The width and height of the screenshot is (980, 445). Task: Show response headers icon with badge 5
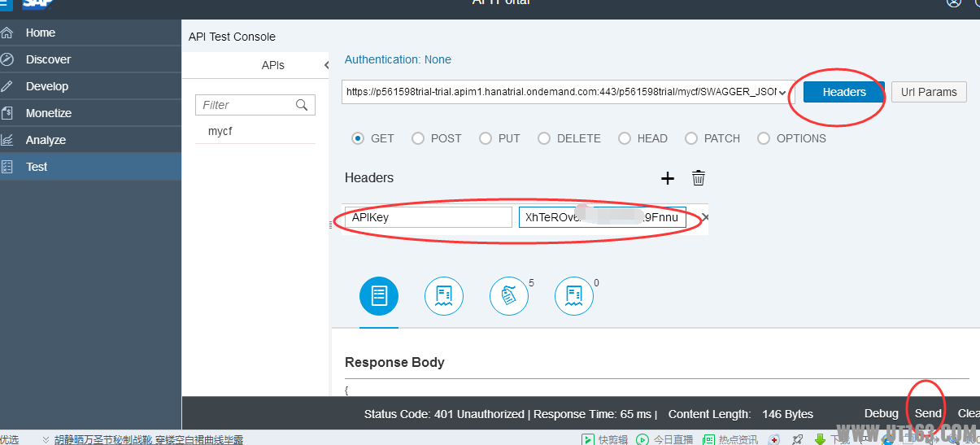pos(509,297)
